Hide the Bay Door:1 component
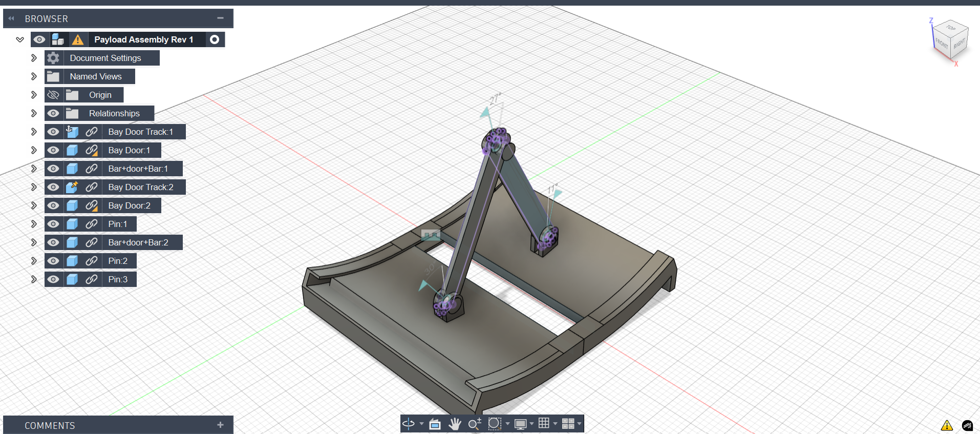This screenshot has width=980, height=434. point(53,150)
